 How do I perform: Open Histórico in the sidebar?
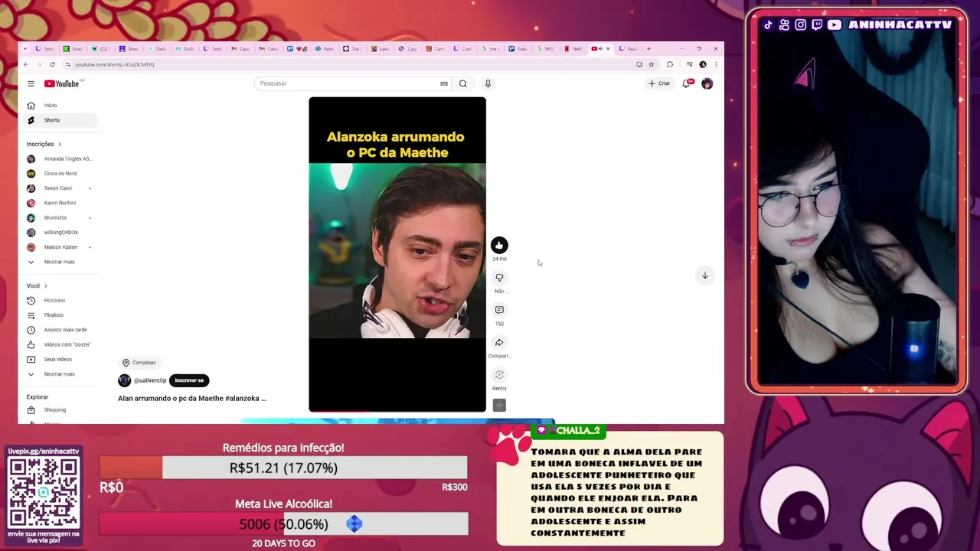[x=61, y=301]
